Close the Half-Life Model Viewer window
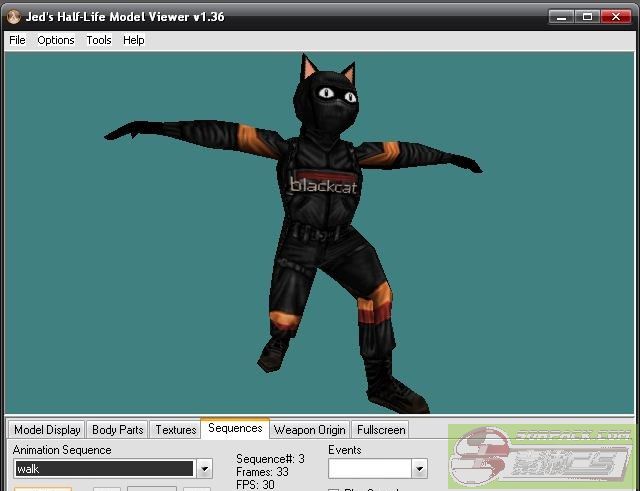The height and width of the screenshot is (491, 640). pyautogui.click(x=617, y=16)
